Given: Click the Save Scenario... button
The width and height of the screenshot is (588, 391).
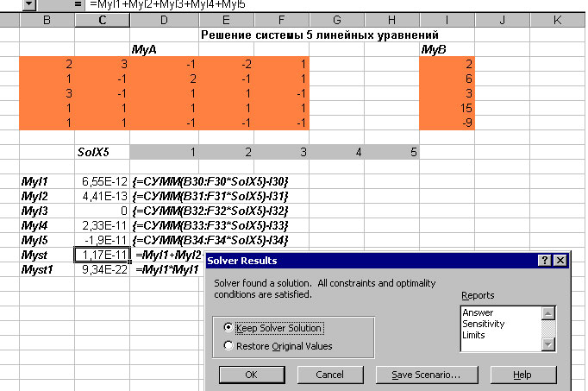Looking at the screenshot, I should pyautogui.click(x=425, y=375).
